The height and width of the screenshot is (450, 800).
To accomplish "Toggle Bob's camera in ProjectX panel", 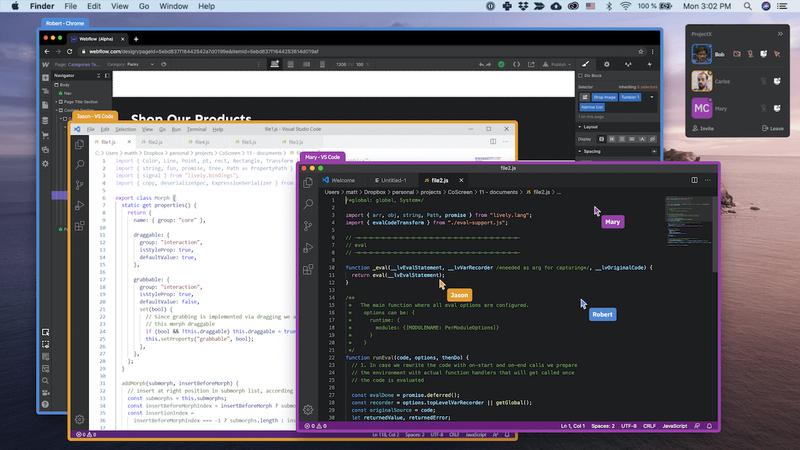I will tap(737, 54).
